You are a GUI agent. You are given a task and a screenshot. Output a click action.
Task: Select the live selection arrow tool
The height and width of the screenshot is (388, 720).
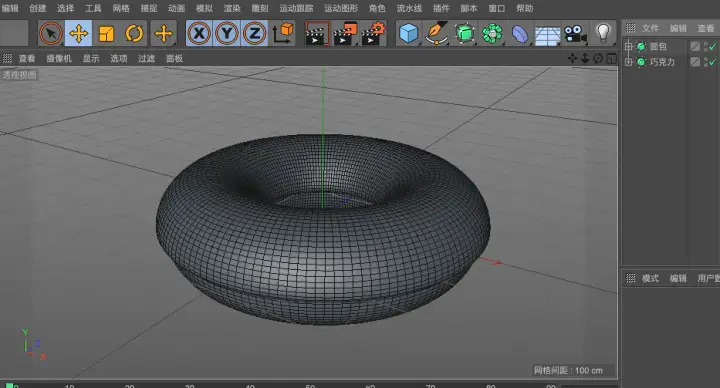[x=51, y=34]
